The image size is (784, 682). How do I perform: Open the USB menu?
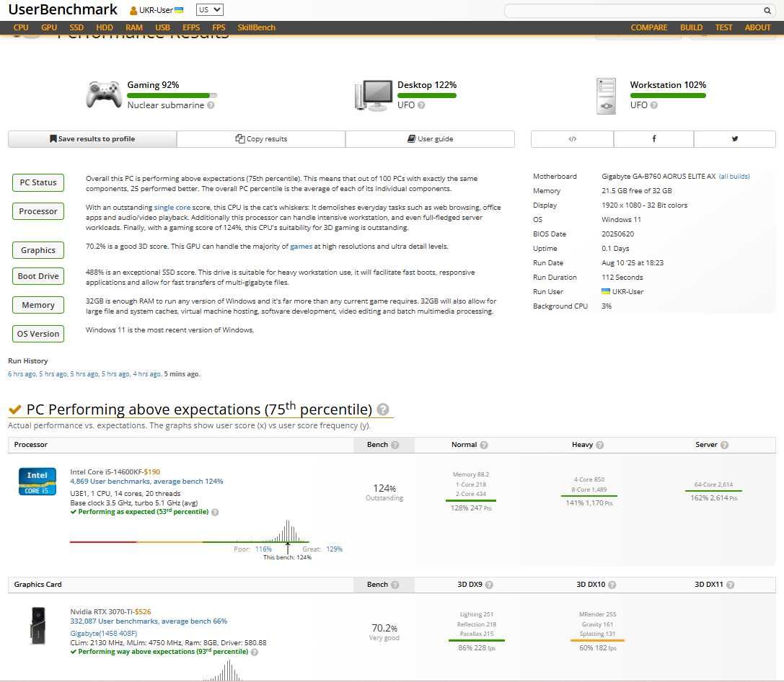coord(162,27)
